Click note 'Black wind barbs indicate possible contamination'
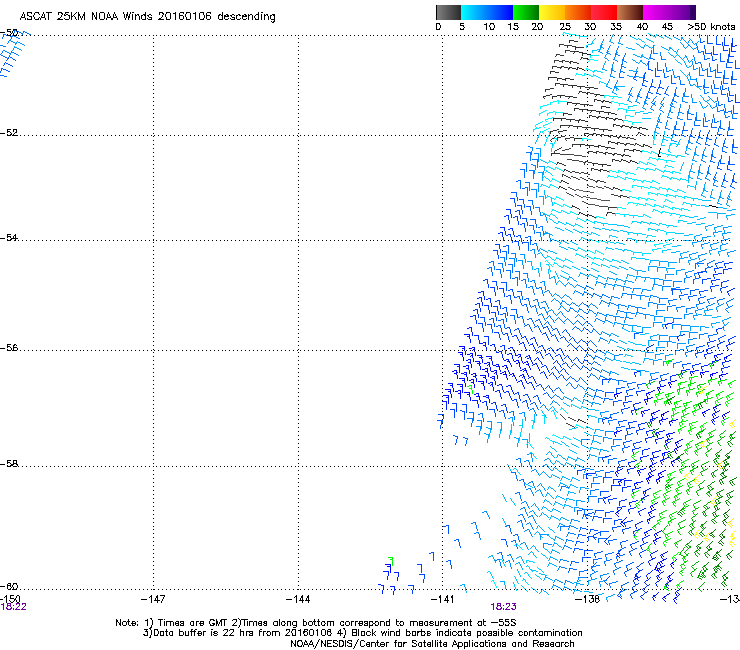The height and width of the screenshot is (650, 740). [x=467, y=633]
